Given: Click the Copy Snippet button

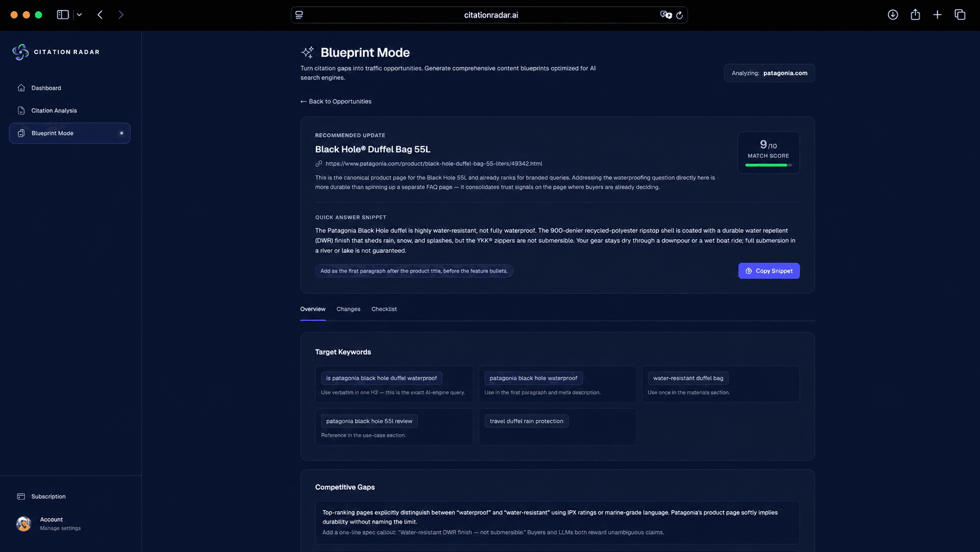Looking at the screenshot, I should (x=768, y=271).
